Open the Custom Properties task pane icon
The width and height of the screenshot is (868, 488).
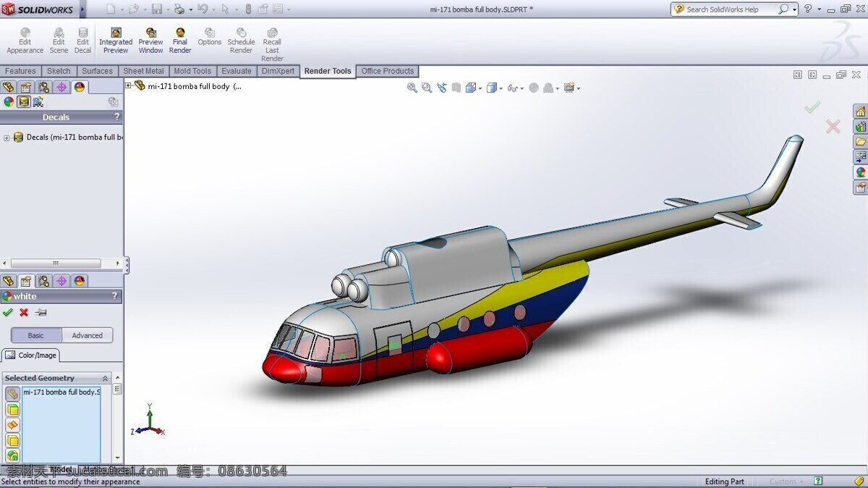[860, 188]
